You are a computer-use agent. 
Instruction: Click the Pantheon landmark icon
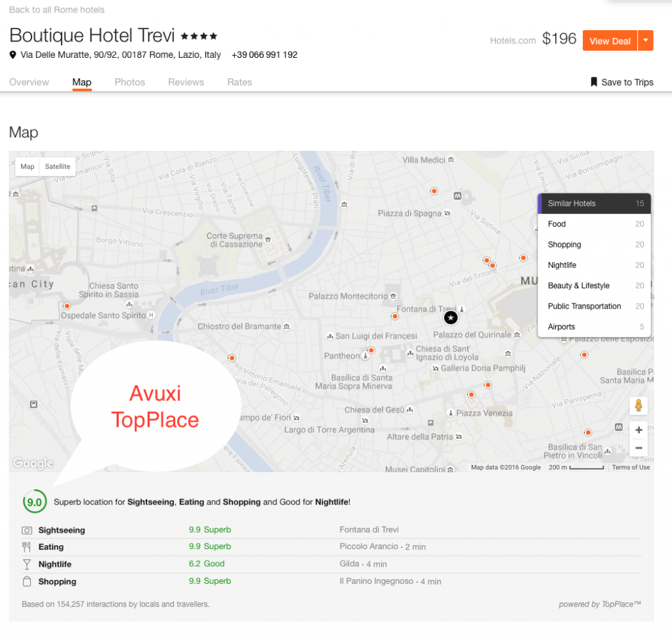(365, 355)
